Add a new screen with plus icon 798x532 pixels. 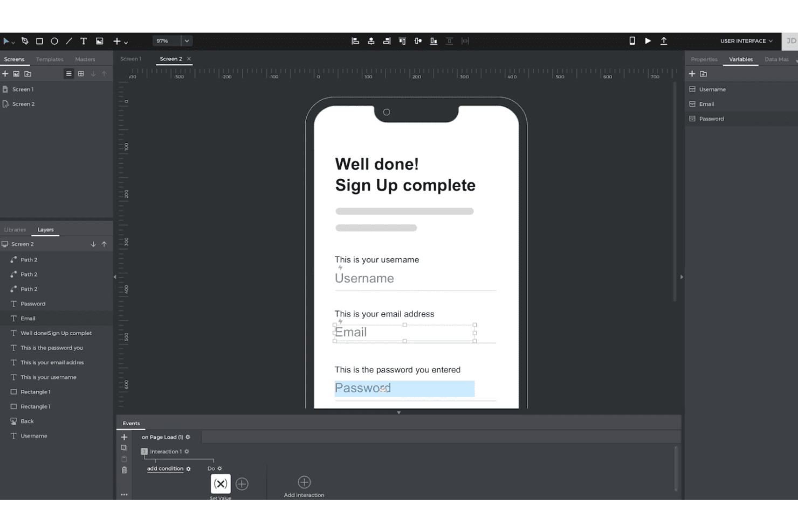coord(5,74)
